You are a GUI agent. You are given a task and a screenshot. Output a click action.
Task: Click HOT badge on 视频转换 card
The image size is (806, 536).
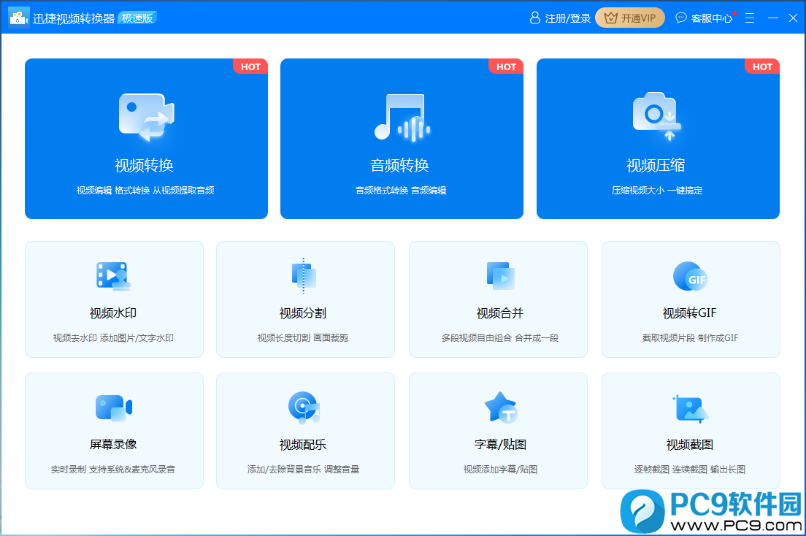[x=251, y=67]
